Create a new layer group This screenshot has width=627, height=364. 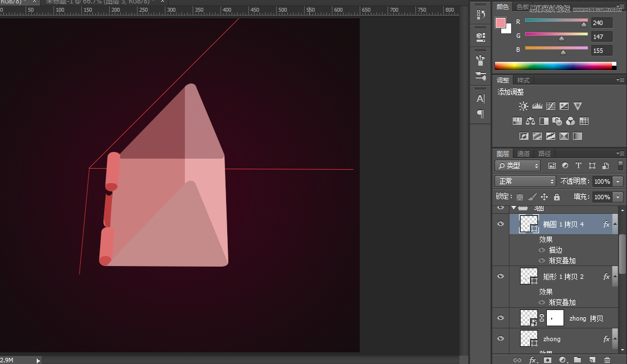[x=577, y=360]
